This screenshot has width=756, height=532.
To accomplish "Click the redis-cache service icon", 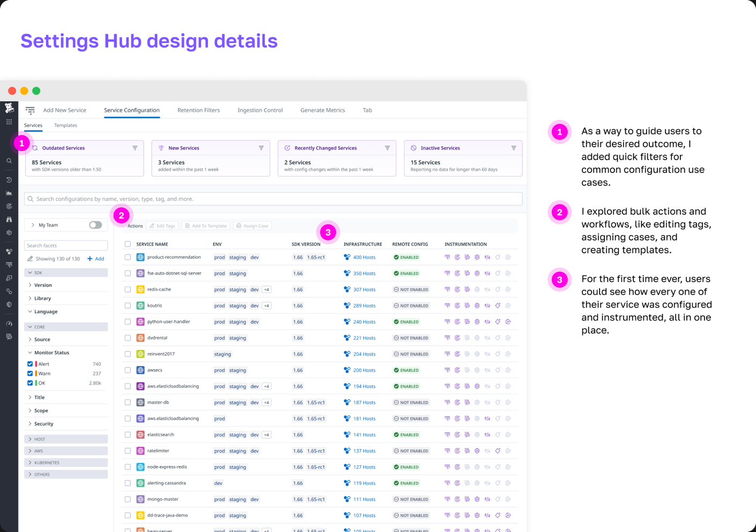I will (140, 289).
